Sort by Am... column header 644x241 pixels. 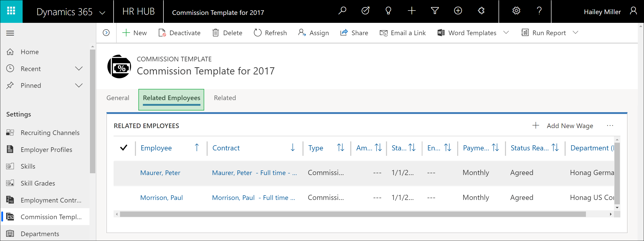(x=369, y=148)
